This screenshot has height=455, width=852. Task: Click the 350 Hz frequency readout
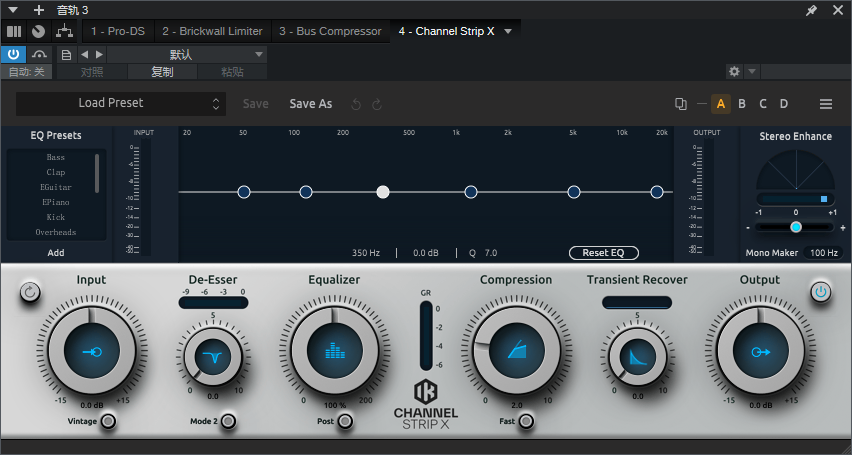click(x=366, y=253)
